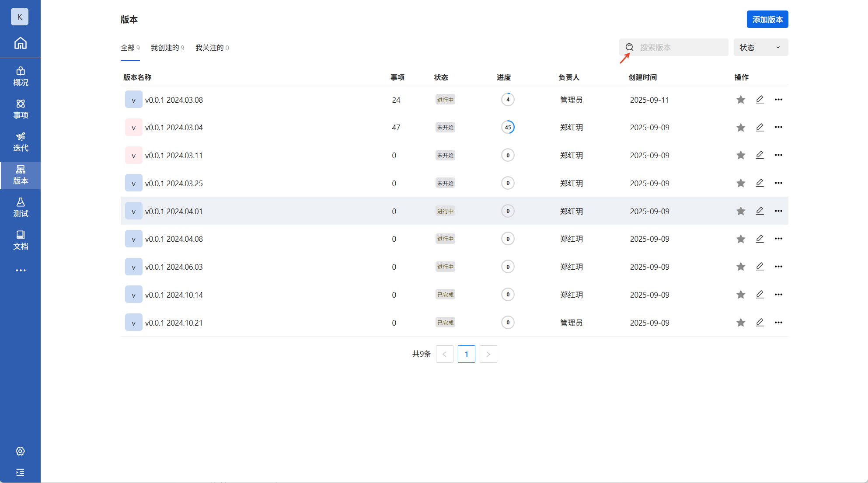
Task: Click progress circle of v0.0.1 2024.03.04
Action: [x=508, y=127]
